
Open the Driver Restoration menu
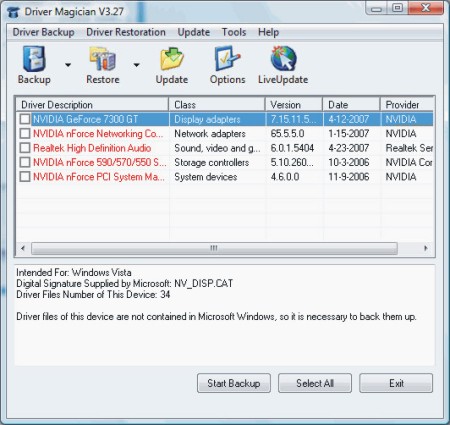click(126, 32)
